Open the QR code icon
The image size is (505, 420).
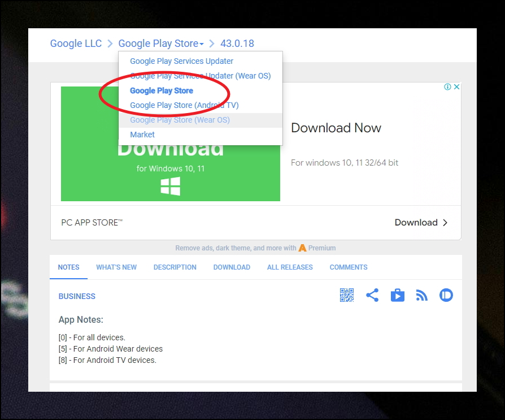click(x=346, y=295)
